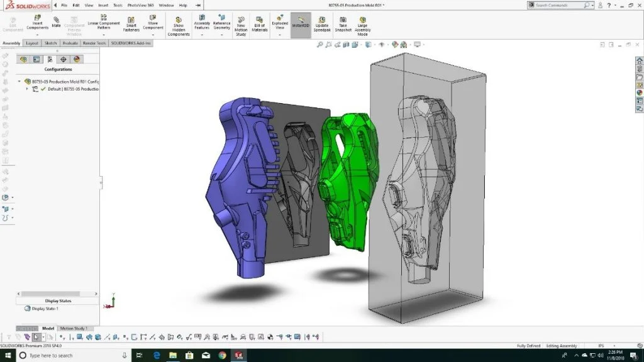This screenshot has width=644, height=362.
Task: Open the Tools menu
Action: pyautogui.click(x=118, y=5)
